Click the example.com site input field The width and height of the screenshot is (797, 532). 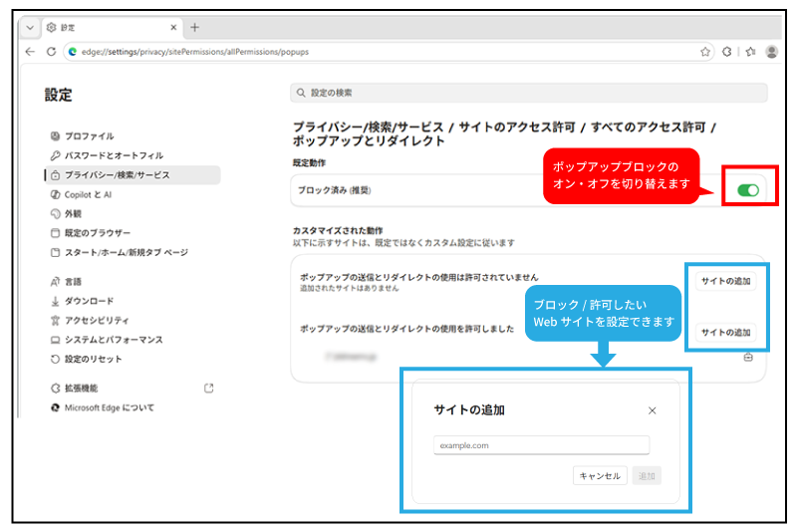[541, 445]
